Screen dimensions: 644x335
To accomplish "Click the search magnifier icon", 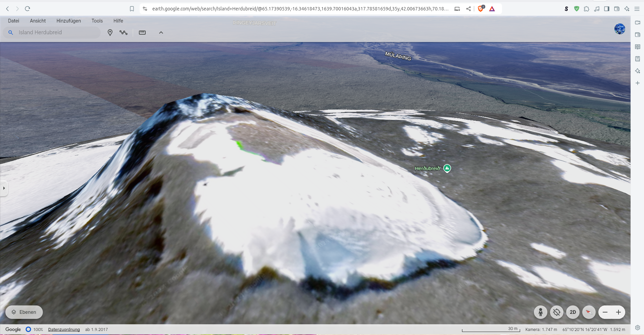I will point(11,33).
